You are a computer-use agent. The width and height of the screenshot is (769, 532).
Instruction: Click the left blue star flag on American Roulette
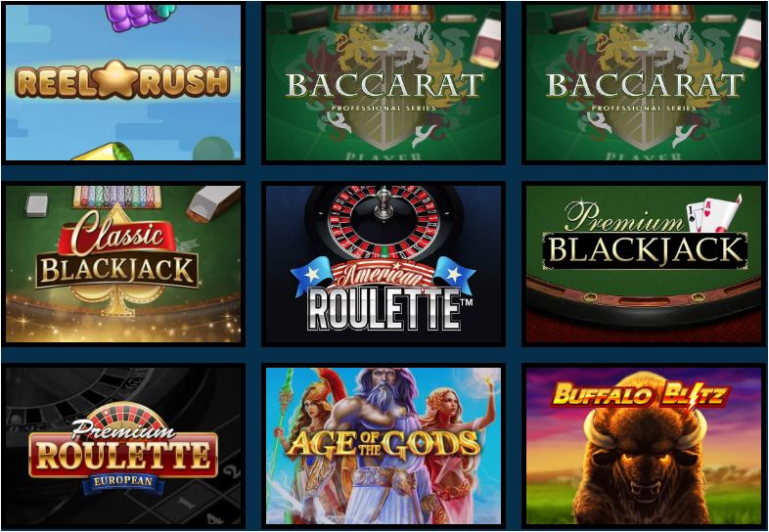[311, 276]
